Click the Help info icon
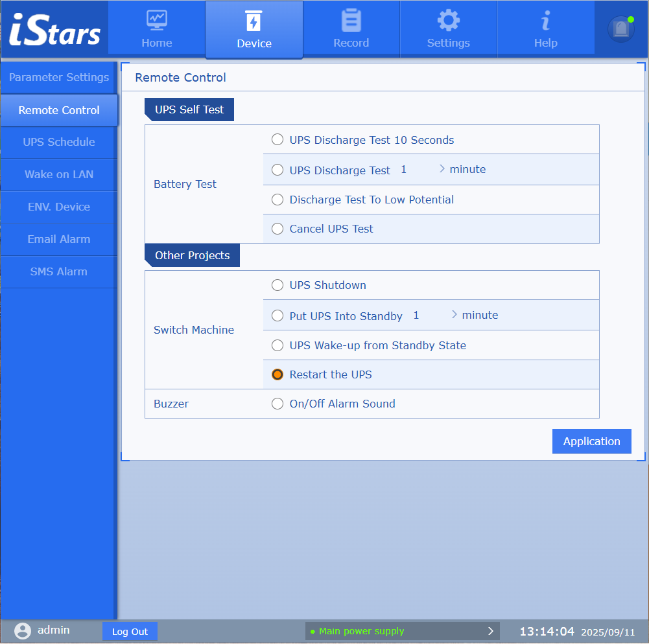The height and width of the screenshot is (644, 649). pyautogui.click(x=545, y=21)
